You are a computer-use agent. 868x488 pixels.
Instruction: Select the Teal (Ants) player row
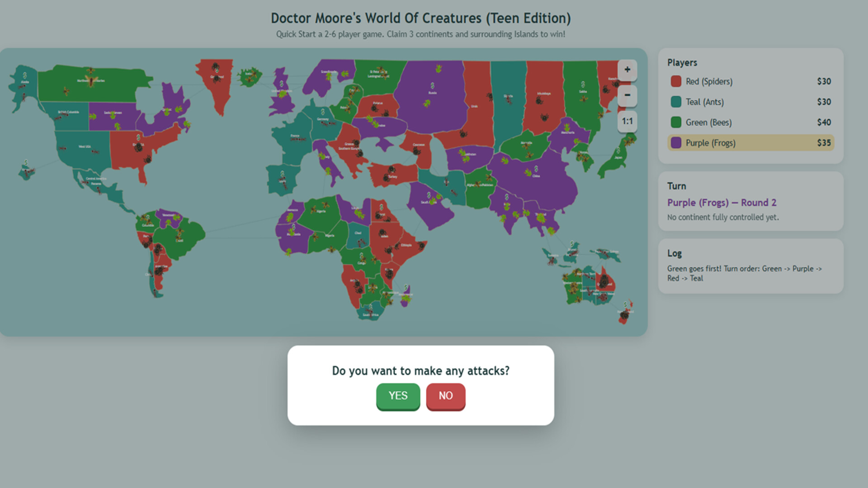click(751, 102)
